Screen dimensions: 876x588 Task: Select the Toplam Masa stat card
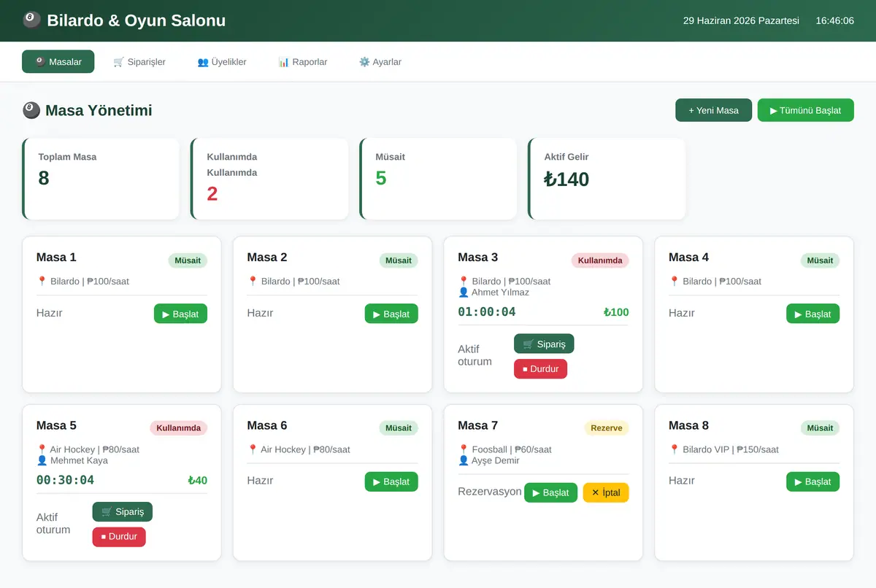click(101, 179)
